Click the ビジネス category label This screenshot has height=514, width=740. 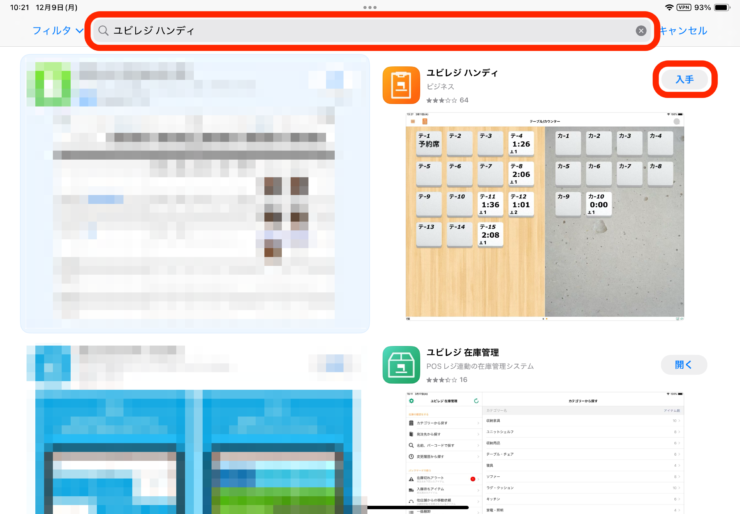[440, 86]
